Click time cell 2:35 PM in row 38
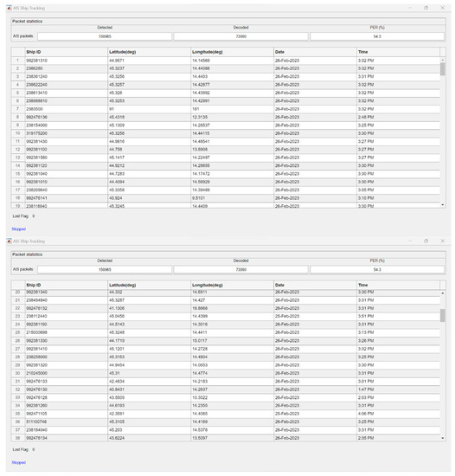This screenshot has width=455, height=476. point(398,438)
